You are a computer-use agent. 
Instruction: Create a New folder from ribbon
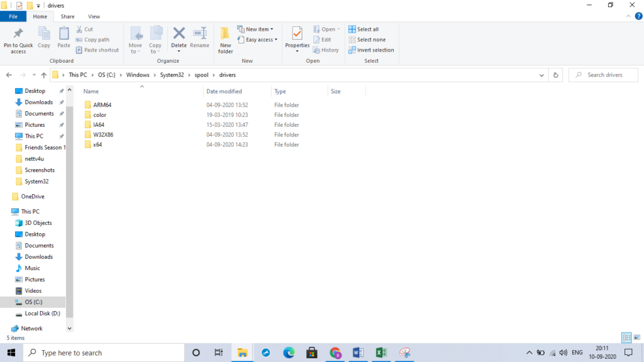(x=225, y=39)
